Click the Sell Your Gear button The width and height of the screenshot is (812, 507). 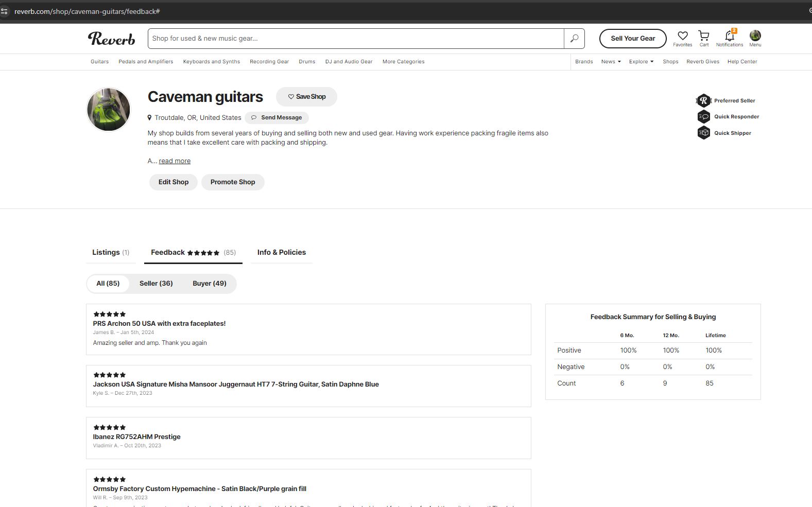(x=633, y=39)
